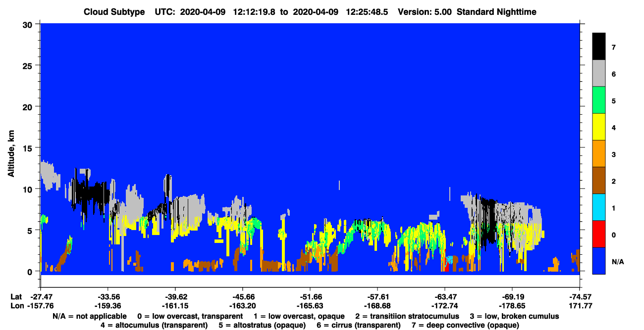Click the red low overcast patch in plot
Image resolution: width=644 pixels, height=330 pixels.
[446, 267]
